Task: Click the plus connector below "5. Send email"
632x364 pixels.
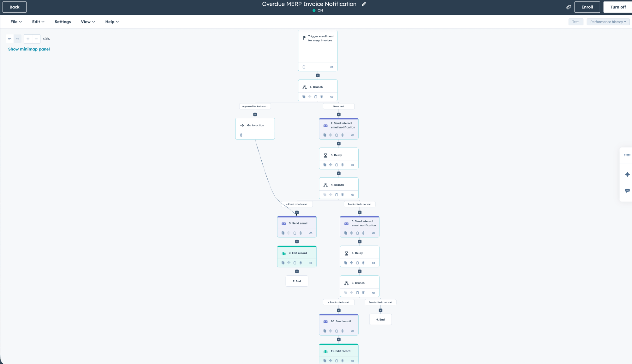Action: tap(297, 241)
